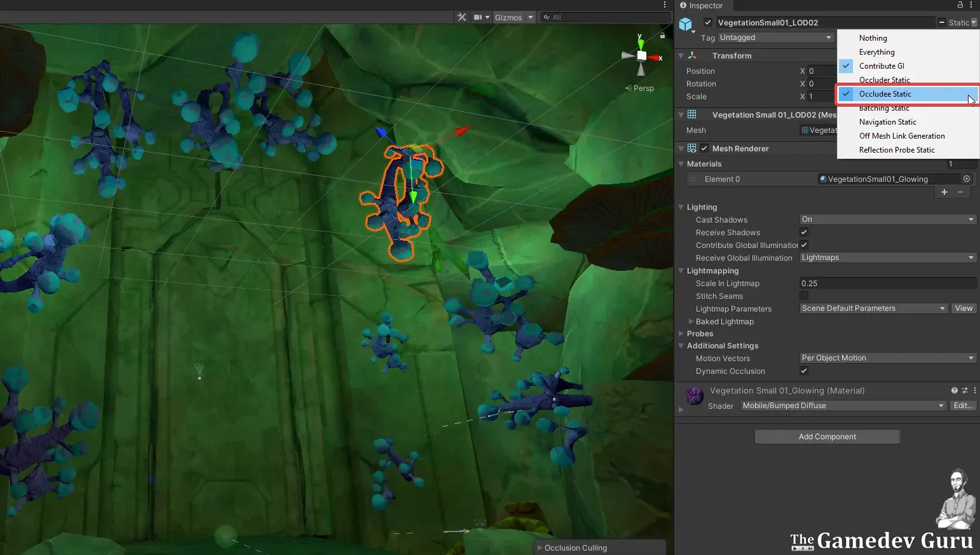Viewport: 980px width, 555px height.
Task: Lock the Inspector panel
Action: point(960,5)
